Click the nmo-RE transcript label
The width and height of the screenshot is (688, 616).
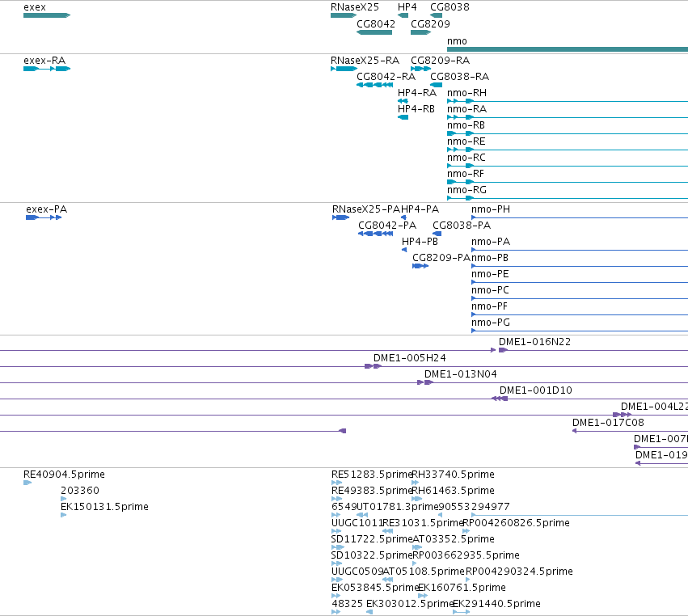[466, 141]
